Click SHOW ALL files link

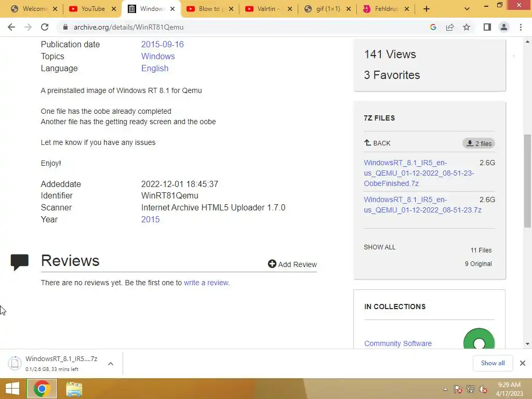[380, 247]
